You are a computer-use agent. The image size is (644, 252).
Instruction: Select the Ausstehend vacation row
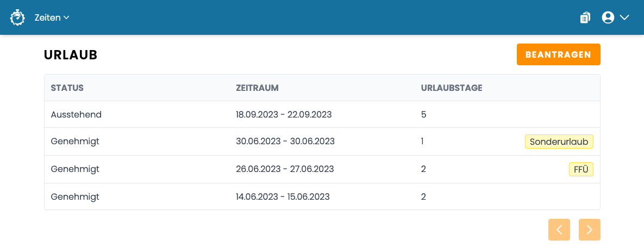point(322,114)
